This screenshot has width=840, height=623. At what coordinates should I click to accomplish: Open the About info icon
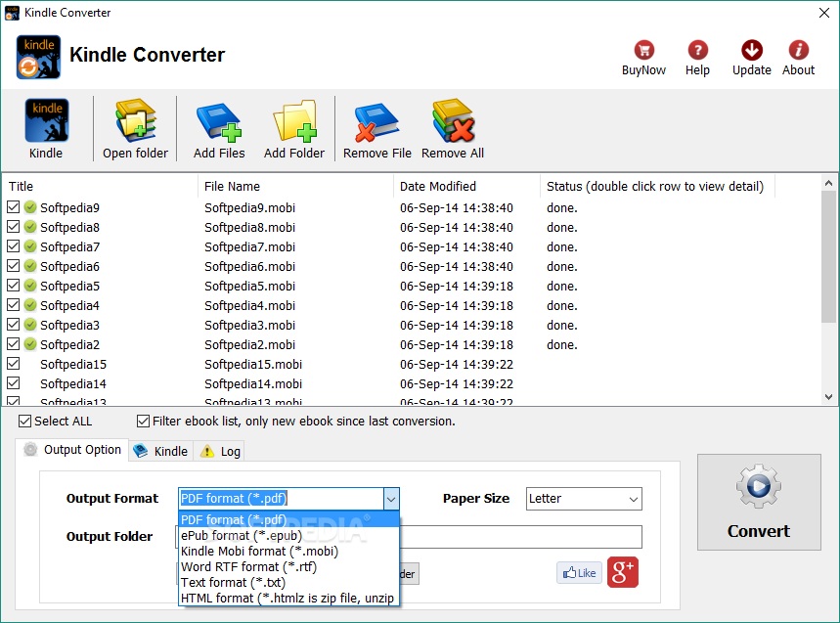[x=798, y=50]
